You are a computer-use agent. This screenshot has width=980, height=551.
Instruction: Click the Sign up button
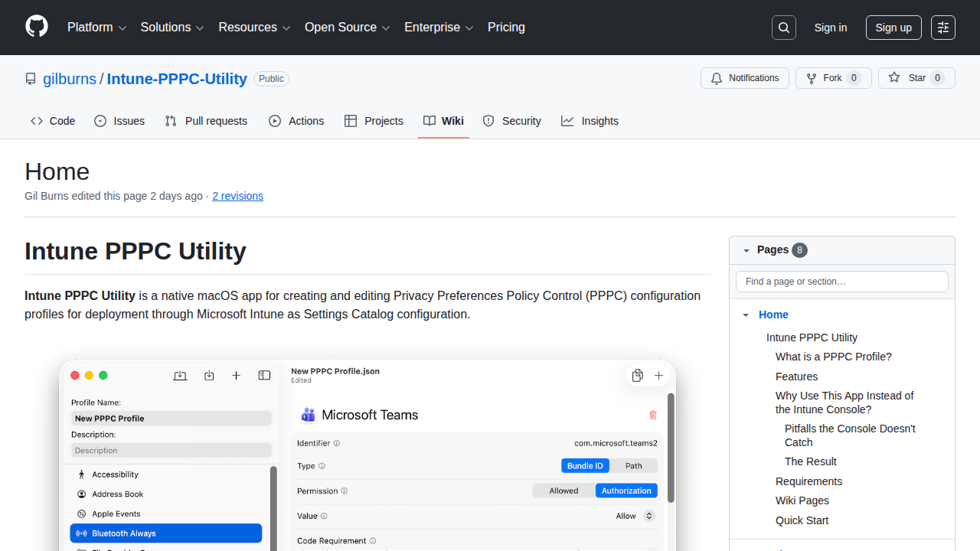click(x=893, y=28)
